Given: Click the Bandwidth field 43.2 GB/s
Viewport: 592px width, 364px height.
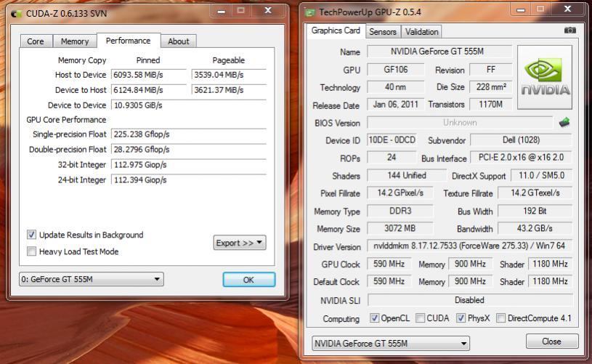Looking at the screenshot, I should click(x=535, y=228).
